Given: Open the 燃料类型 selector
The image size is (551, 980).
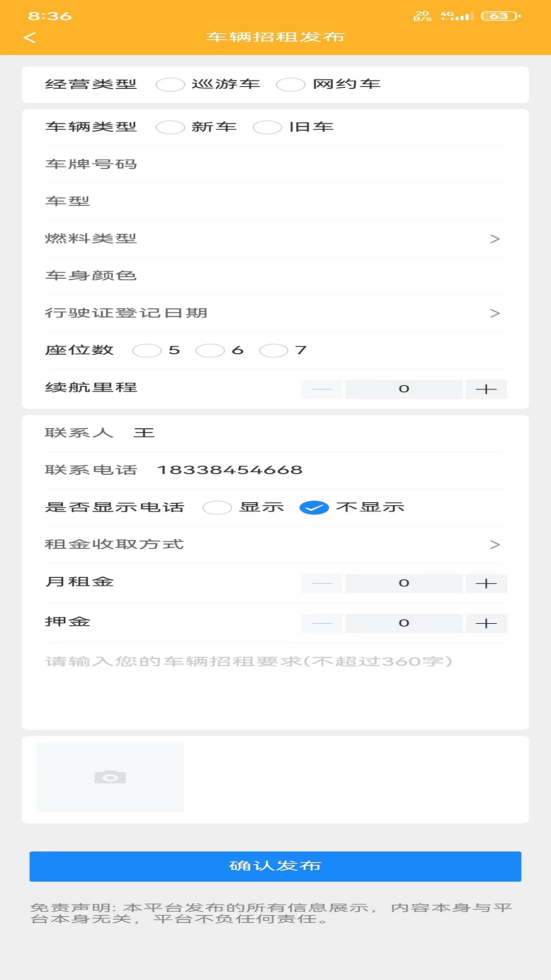Looking at the screenshot, I should pos(275,239).
